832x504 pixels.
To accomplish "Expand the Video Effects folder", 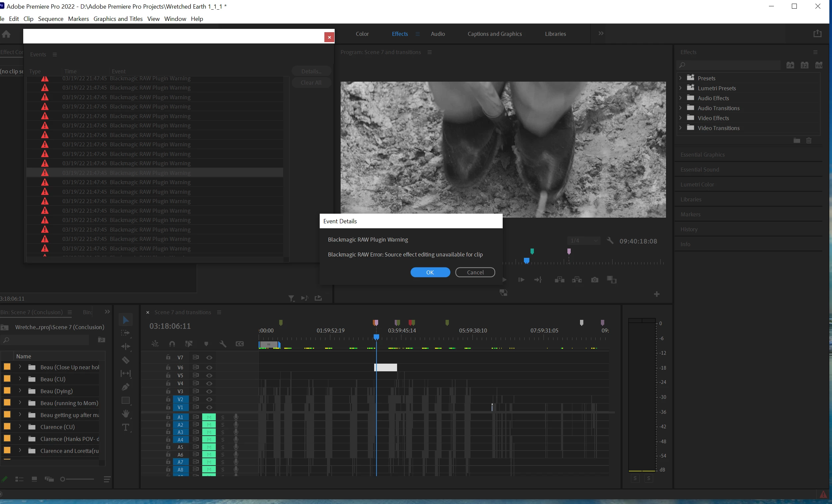I will coord(680,118).
